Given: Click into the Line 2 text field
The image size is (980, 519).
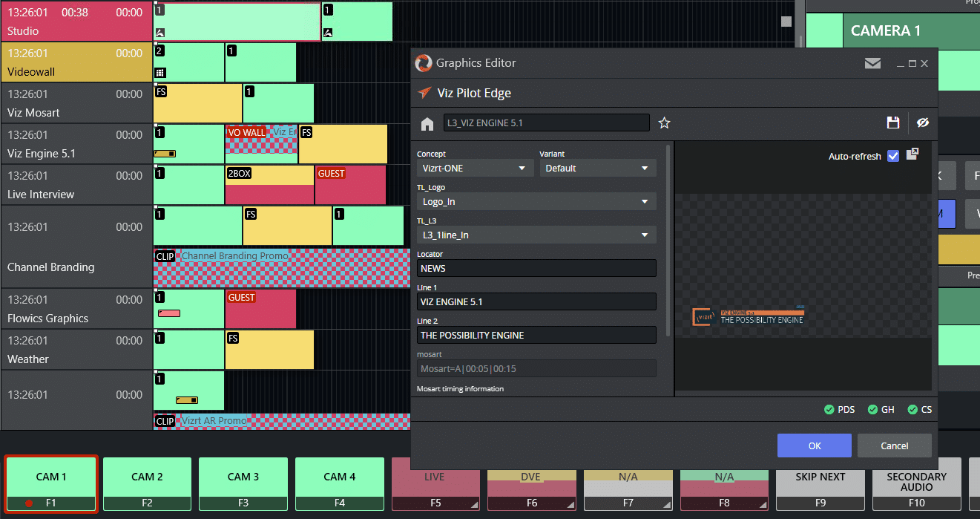Looking at the screenshot, I should point(536,336).
